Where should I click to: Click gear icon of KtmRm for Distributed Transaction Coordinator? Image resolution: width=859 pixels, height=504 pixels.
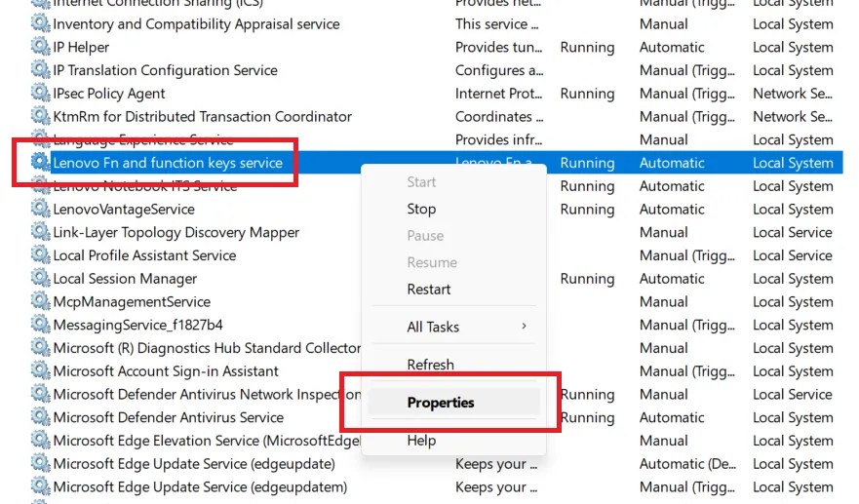41,116
